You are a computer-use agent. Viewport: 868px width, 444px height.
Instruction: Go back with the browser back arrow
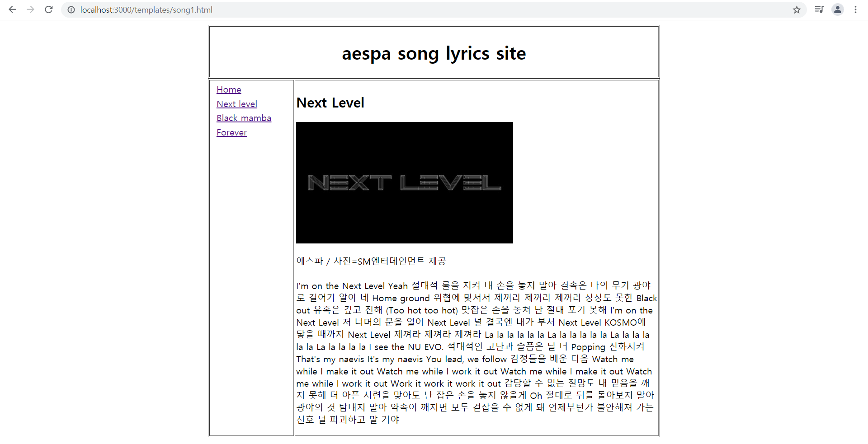[x=12, y=9]
